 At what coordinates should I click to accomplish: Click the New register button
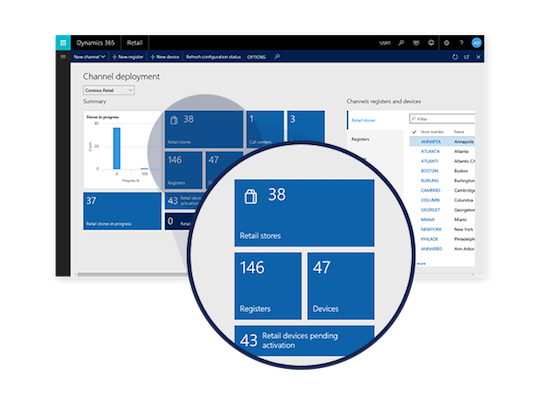pyautogui.click(x=128, y=57)
